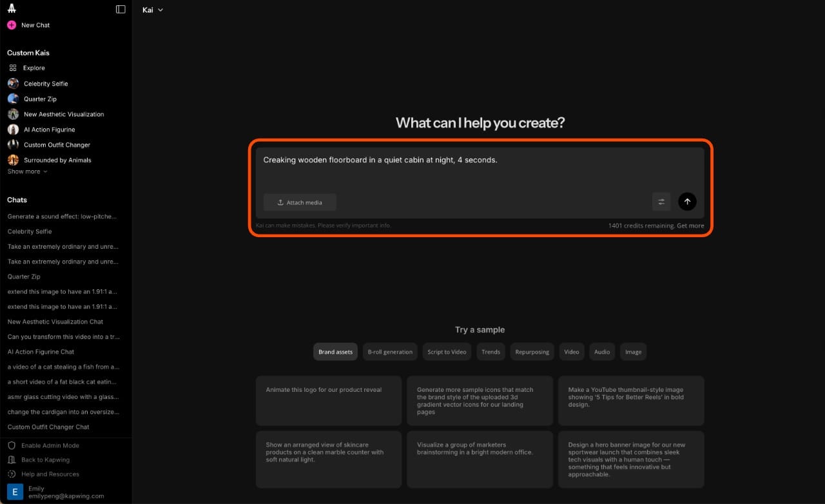Open Explore under Custom Kais

click(x=35, y=68)
